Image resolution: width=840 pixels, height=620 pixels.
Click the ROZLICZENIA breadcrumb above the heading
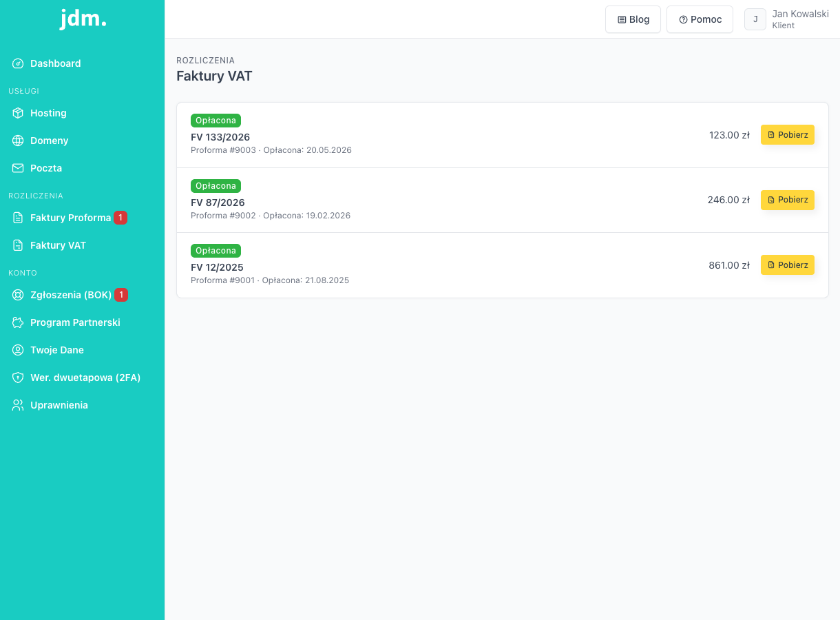[205, 61]
